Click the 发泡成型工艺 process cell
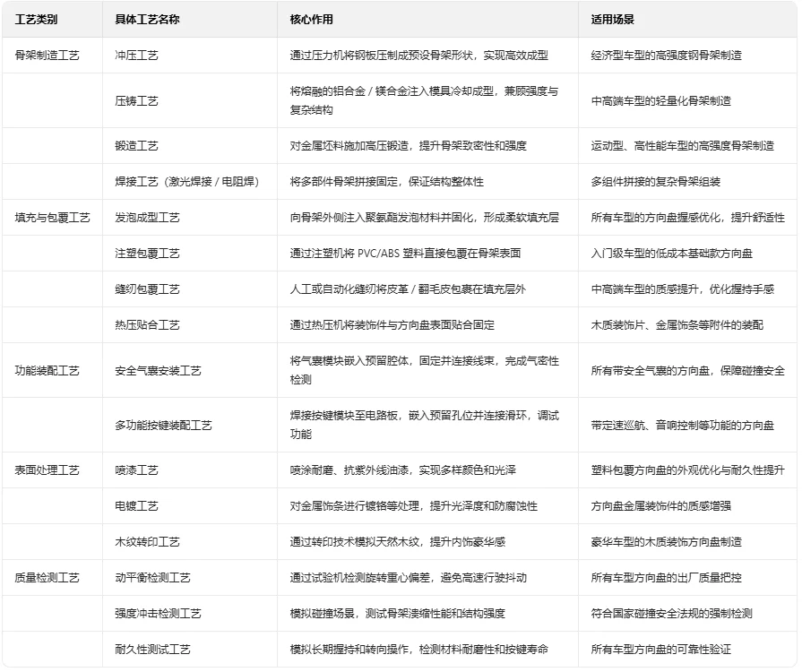 tap(142, 216)
